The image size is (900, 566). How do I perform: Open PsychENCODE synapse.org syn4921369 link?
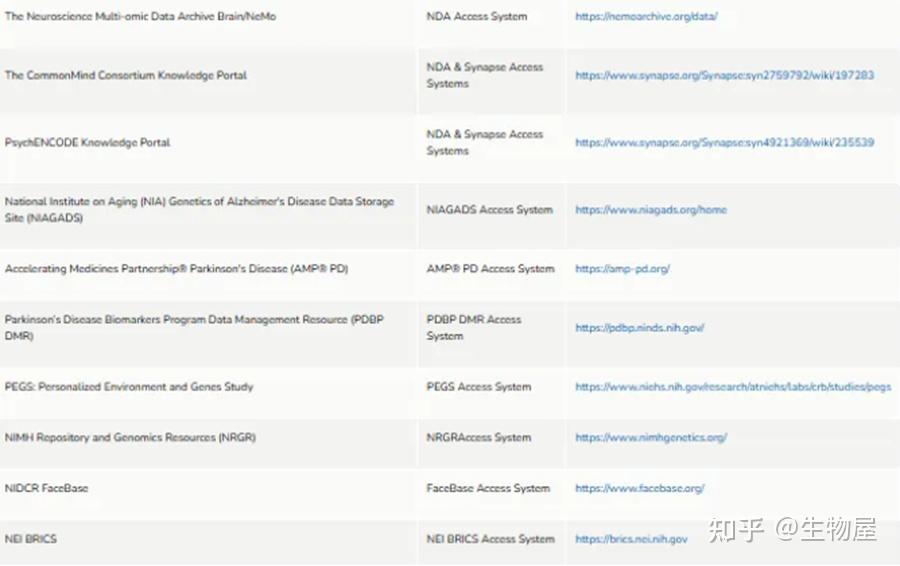(x=724, y=142)
